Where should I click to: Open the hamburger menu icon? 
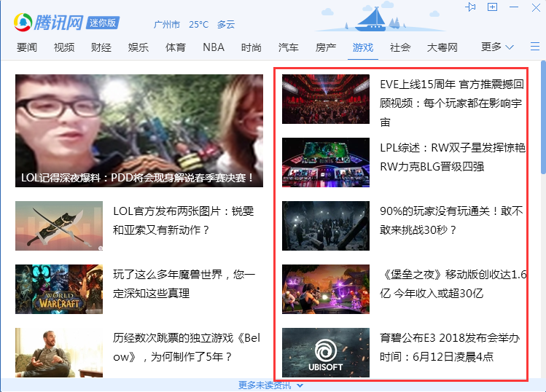[534, 47]
